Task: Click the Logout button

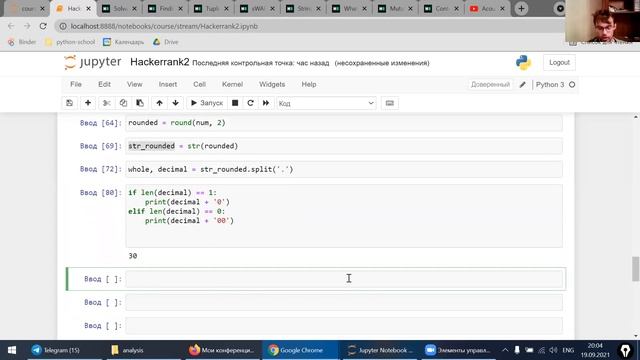Action: (559, 62)
